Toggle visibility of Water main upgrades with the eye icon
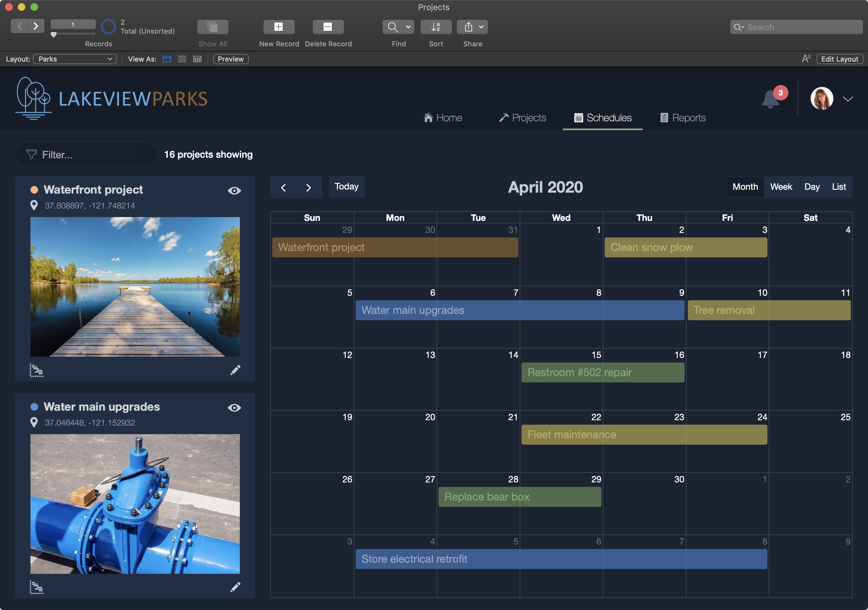Image resolution: width=868 pixels, height=610 pixels. pyautogui.click(x=235, y=408)
